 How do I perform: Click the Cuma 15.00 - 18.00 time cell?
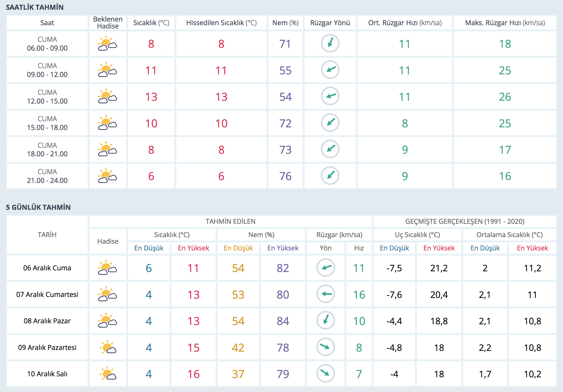tap(47, 123)
